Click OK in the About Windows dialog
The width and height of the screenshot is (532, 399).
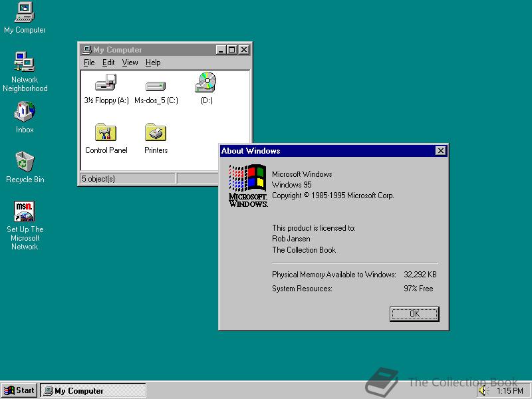[414, 314]
